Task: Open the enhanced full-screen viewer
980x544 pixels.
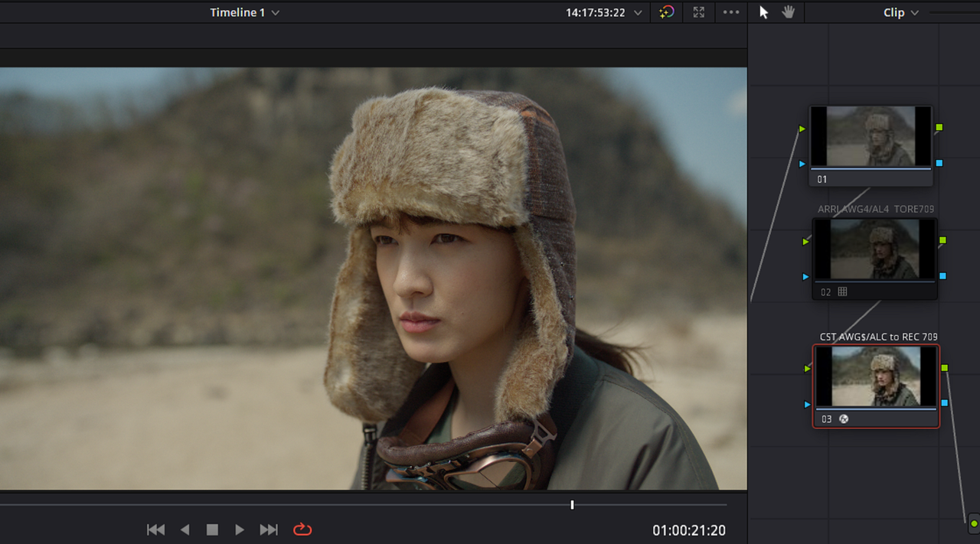Action: pyautogui.click(x=698, y=12)
